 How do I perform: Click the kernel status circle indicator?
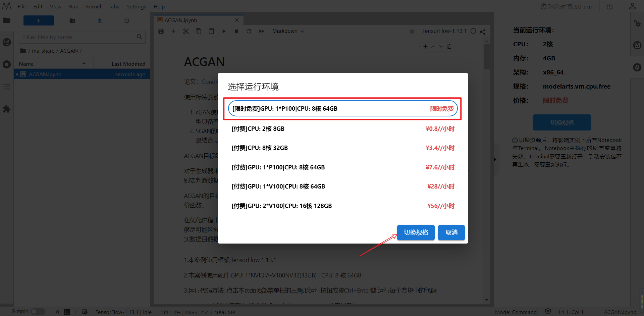(x=473, y=31)
